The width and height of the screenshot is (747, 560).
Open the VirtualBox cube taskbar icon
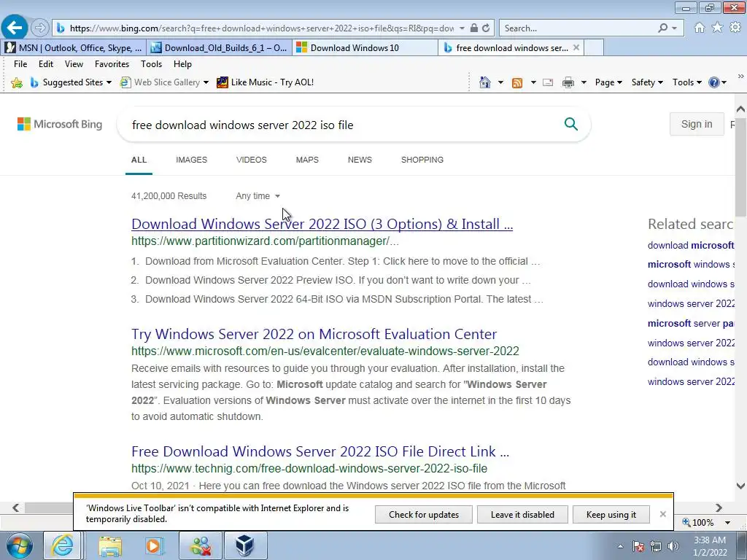tap(245, 545)
